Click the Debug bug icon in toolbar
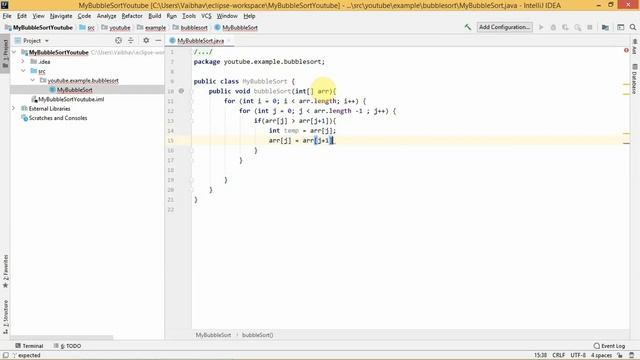Image resolution: width=640 pixels, height=360 pixels. click(x=553, y=27)
